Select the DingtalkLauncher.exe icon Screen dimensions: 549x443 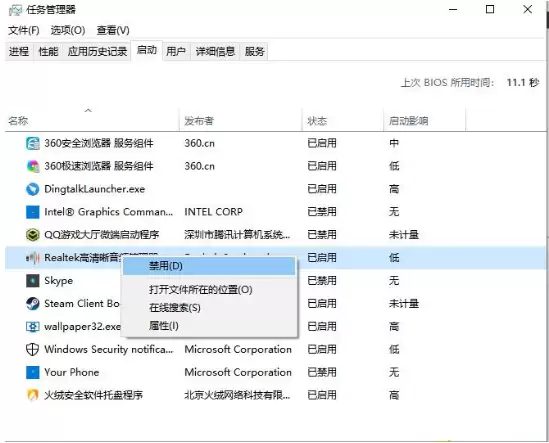[33, 189]
